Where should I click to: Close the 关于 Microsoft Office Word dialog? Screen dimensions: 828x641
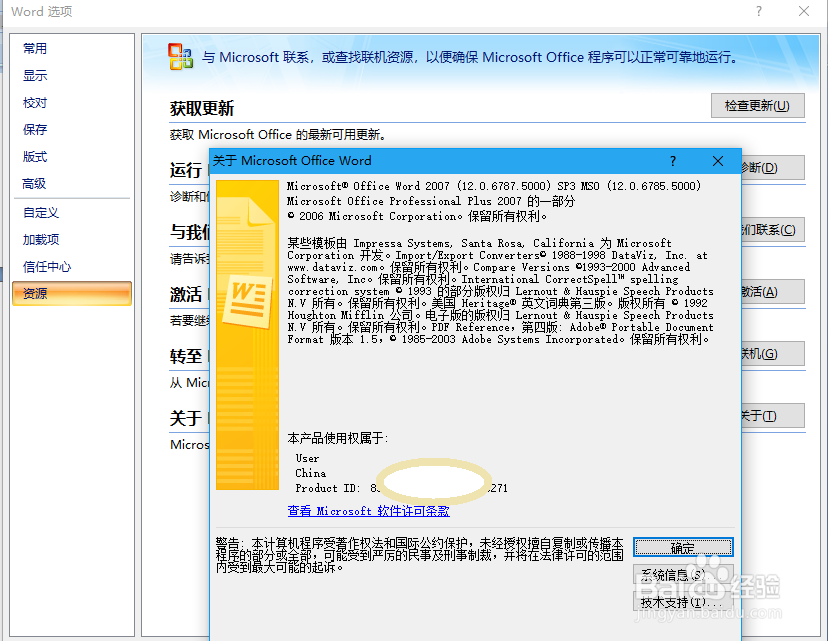tap(718, 161)
